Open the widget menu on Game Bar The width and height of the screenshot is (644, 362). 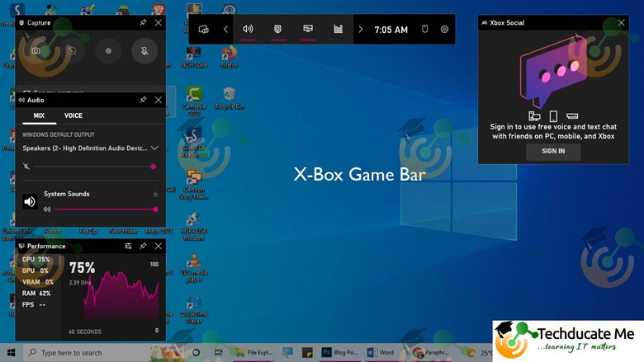click(x=203, y=30)
